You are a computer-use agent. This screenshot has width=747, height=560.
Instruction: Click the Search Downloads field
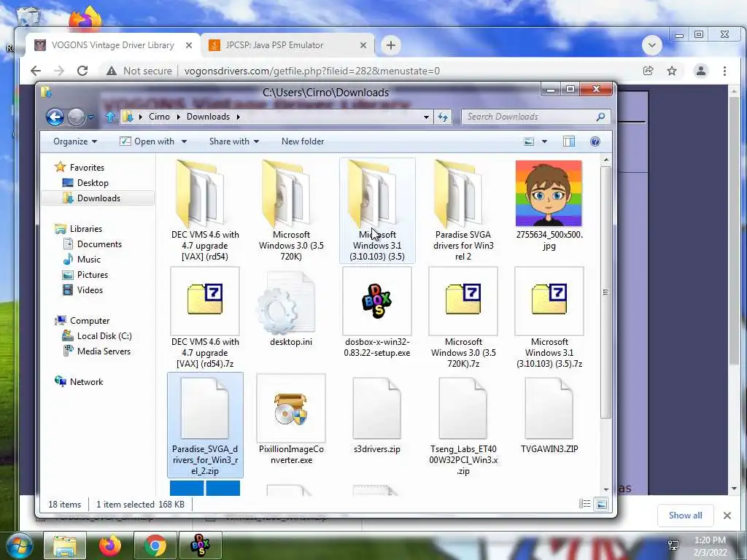click(x=535, y=117)
